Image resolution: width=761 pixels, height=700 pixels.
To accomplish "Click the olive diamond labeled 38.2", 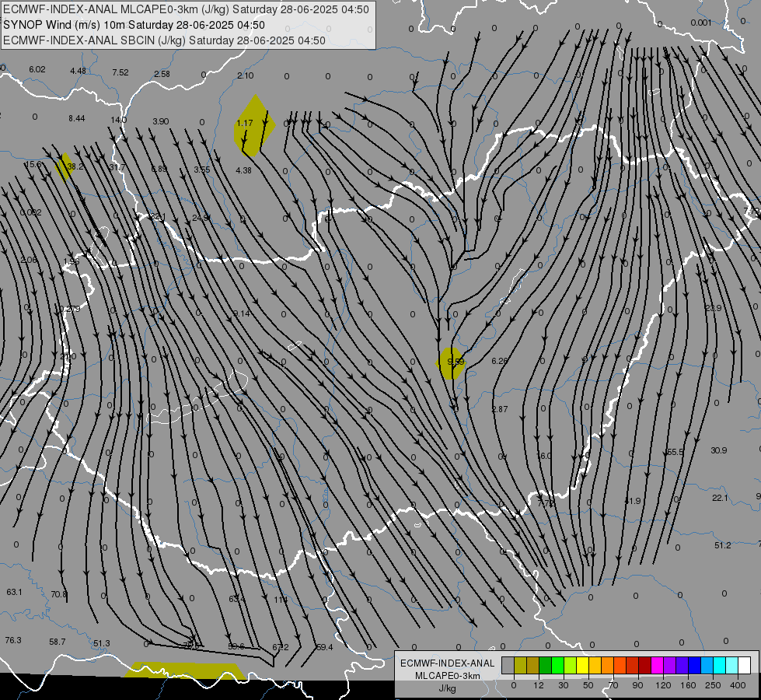I will 64,166.
